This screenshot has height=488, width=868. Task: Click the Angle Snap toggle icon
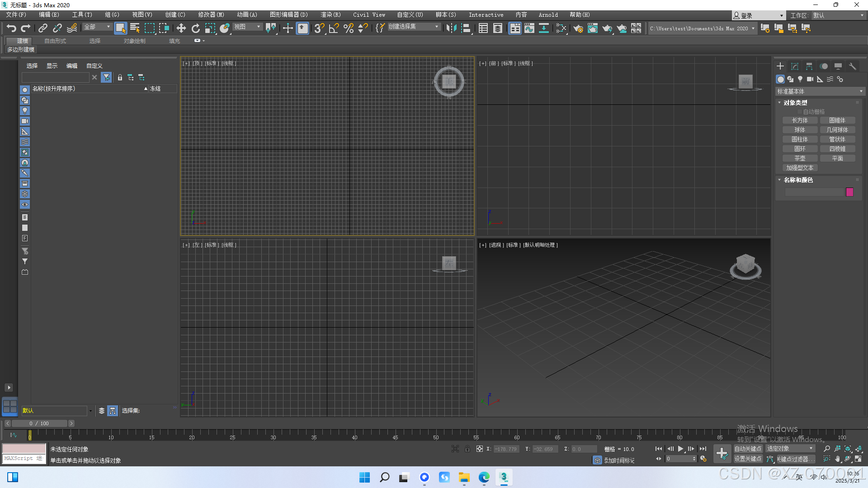(334, 28)
